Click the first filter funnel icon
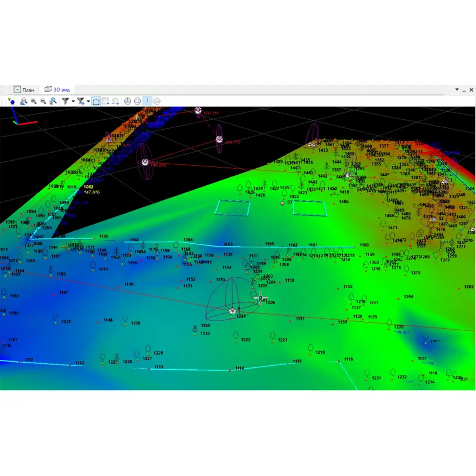The width and height of the screenshot is (476, 476). tap(65, 102)
